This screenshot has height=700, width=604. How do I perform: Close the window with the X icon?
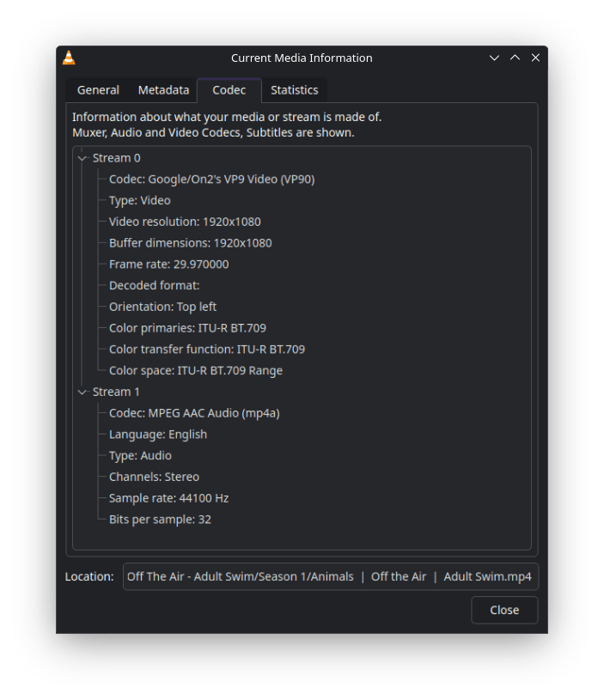(x=535, y=58)
